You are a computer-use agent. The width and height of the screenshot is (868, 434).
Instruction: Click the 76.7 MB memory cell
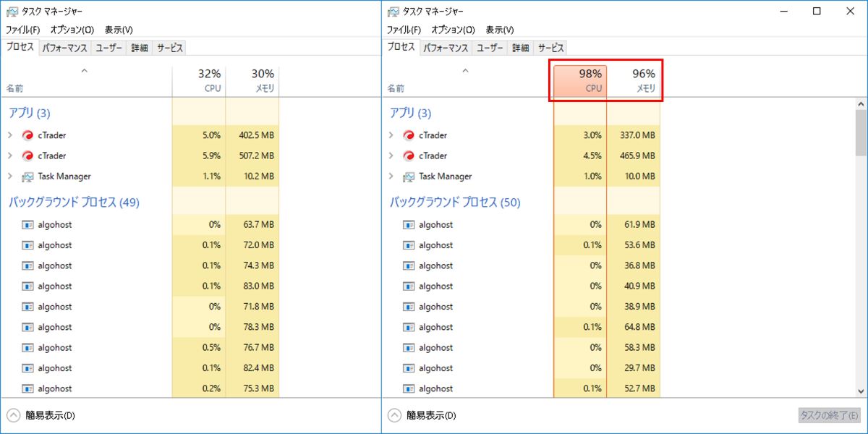pyautogui.click(x=252, y=348)
